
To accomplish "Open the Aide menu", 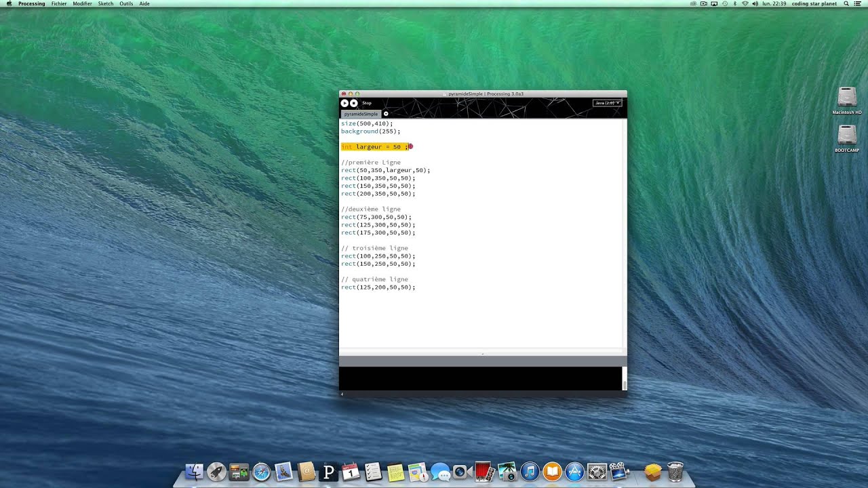I will [144, 3].
